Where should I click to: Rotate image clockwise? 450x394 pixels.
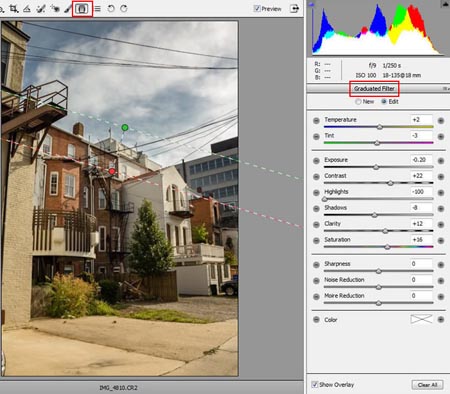[x=124, y=9]
